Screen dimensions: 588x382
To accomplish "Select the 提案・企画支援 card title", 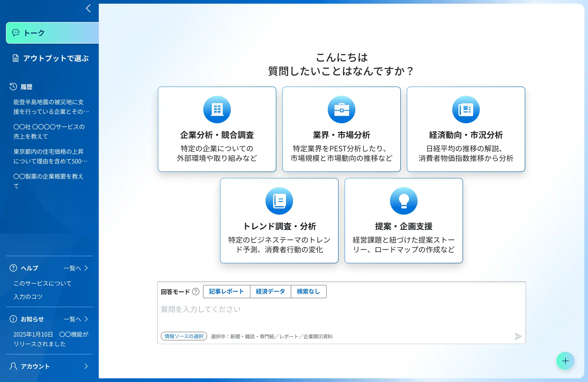I will 404,226.
